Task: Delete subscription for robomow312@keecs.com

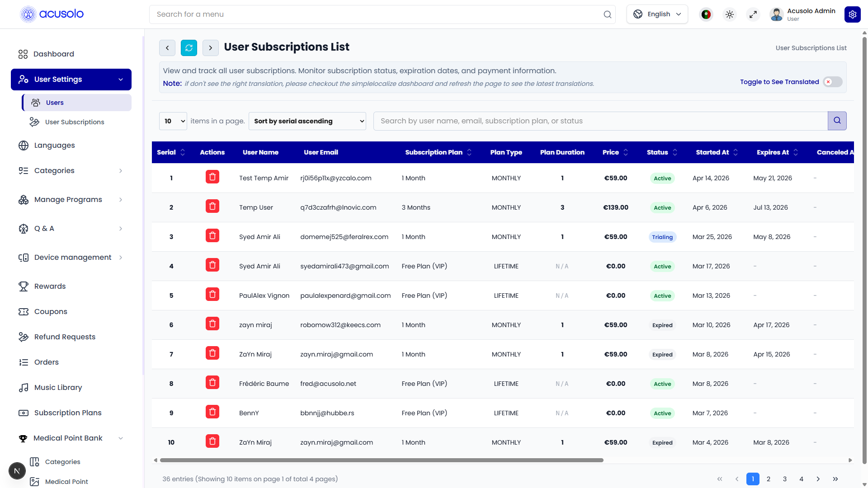Action: (212, 324)
